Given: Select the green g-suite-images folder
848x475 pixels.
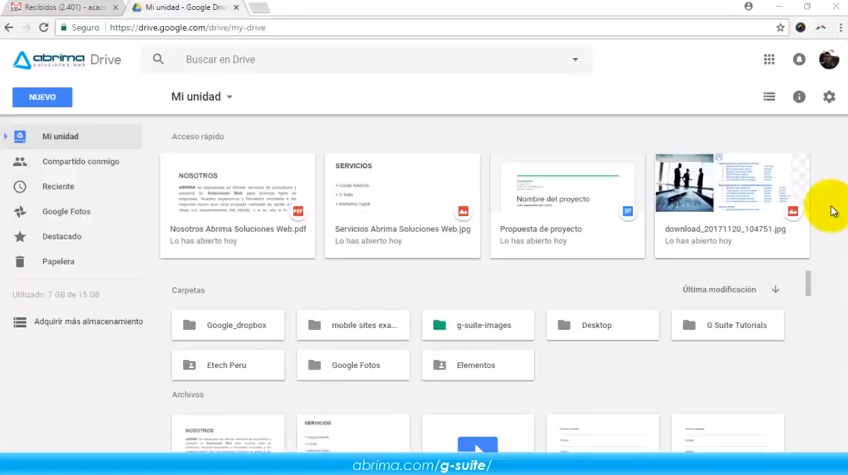Looking at the screenshot, I should pos(478,325).
